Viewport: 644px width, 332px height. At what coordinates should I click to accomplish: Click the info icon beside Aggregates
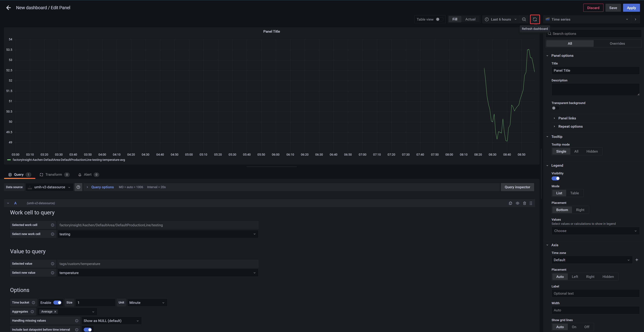tap(32, 312)
